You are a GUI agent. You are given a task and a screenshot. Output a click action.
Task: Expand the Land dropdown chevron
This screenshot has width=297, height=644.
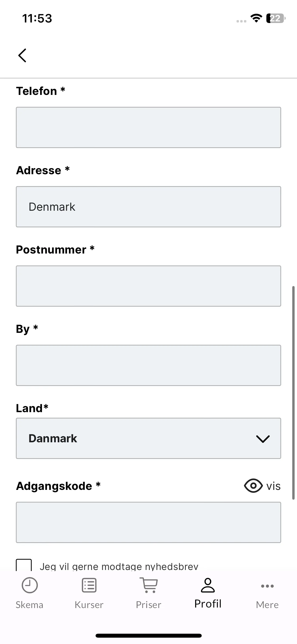(263, 439)
